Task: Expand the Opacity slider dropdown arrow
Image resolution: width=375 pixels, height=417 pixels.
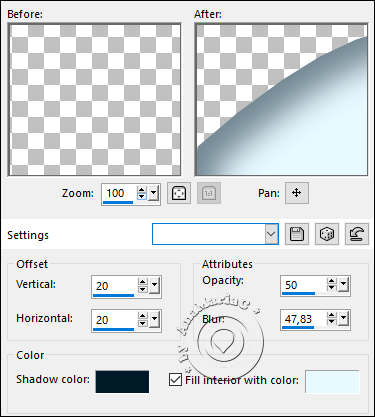Action: point(343,285)
